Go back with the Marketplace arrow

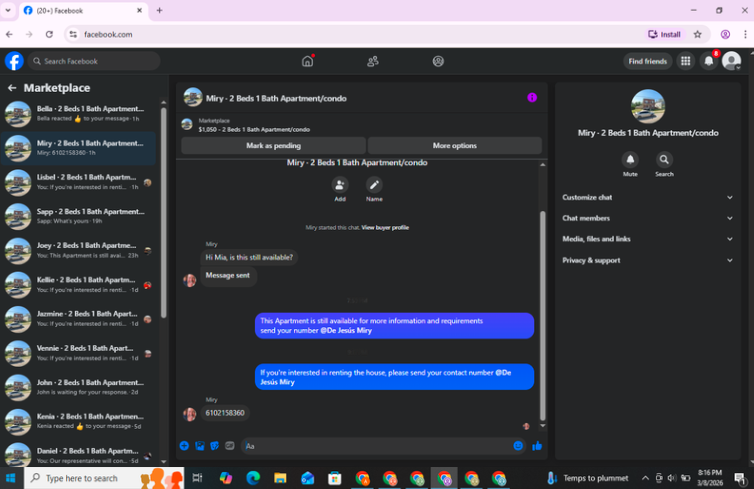click(12, 88)
